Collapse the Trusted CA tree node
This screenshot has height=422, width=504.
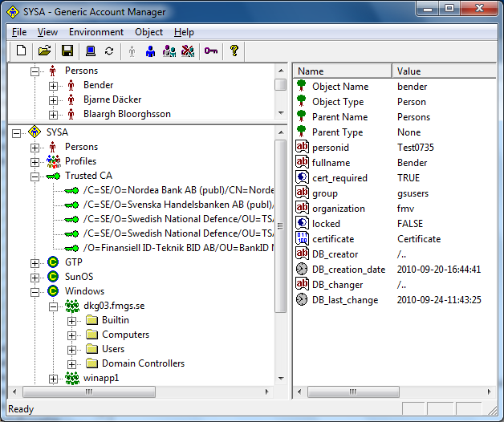click(x=35, y=176)
